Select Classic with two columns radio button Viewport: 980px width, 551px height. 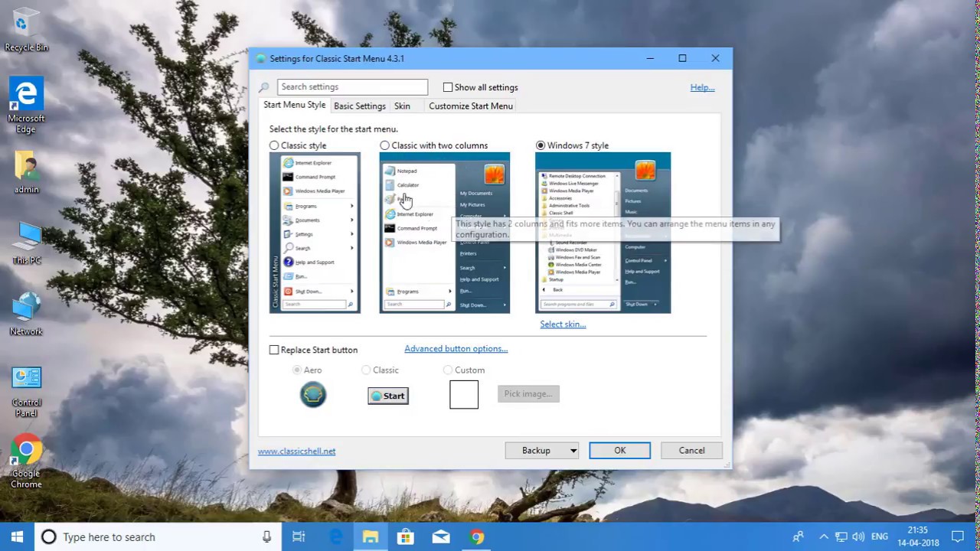pos(384,145)
